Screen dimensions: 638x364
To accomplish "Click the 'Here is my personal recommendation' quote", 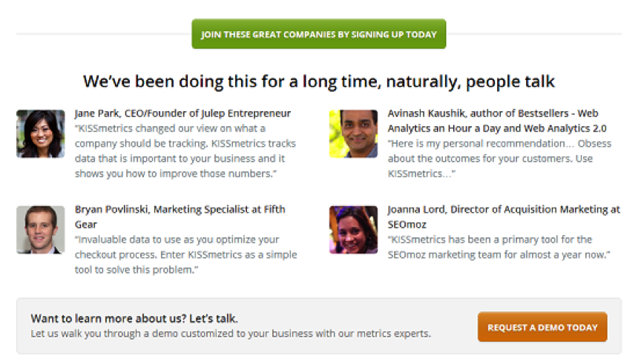I will (499, 157).
